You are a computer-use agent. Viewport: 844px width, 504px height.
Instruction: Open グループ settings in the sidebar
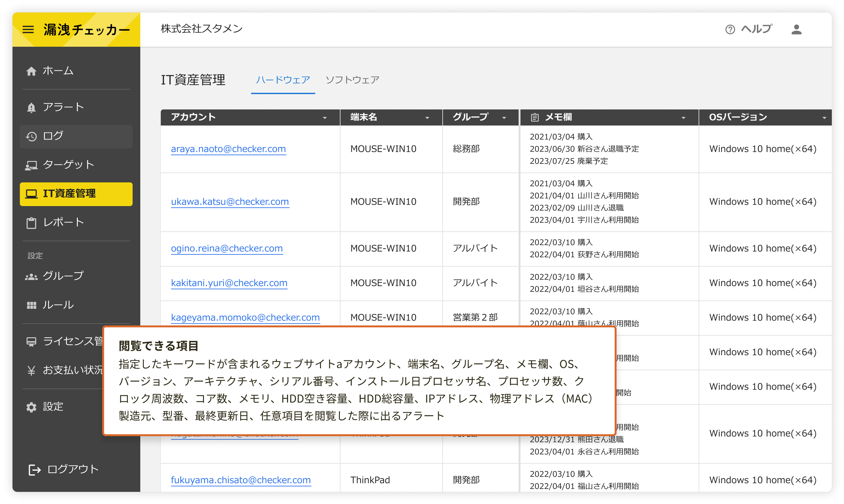point(76,276)
